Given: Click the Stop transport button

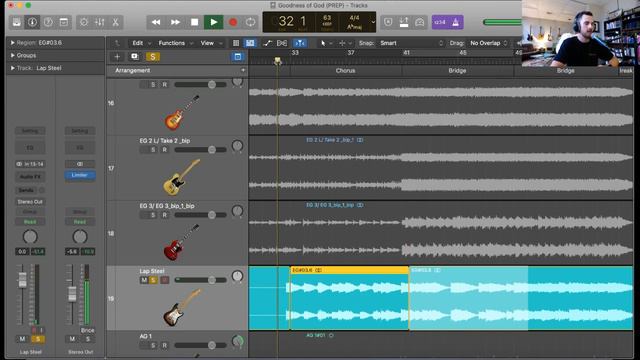Looking at the screenshot, I should [x=194, y=22].
